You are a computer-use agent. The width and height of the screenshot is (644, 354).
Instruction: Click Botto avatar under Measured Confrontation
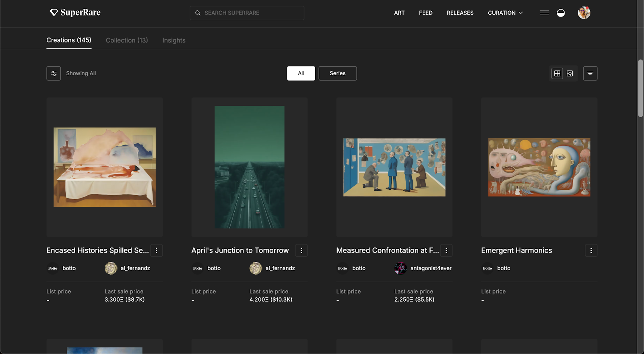coord(343,268)
